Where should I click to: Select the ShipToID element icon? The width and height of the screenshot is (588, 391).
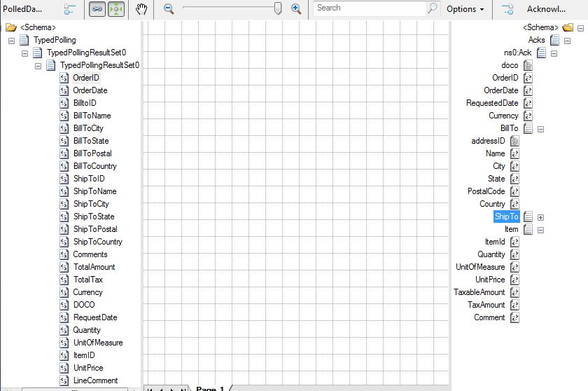[64, 179]
